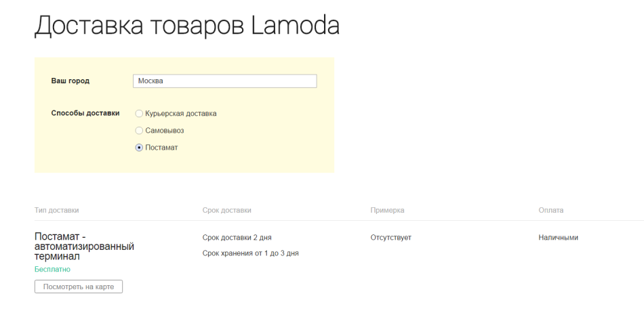Click the Доставка товаров Lamoda page heading
Viewport: 644px width, 317px height.
[x=187, y=26]
